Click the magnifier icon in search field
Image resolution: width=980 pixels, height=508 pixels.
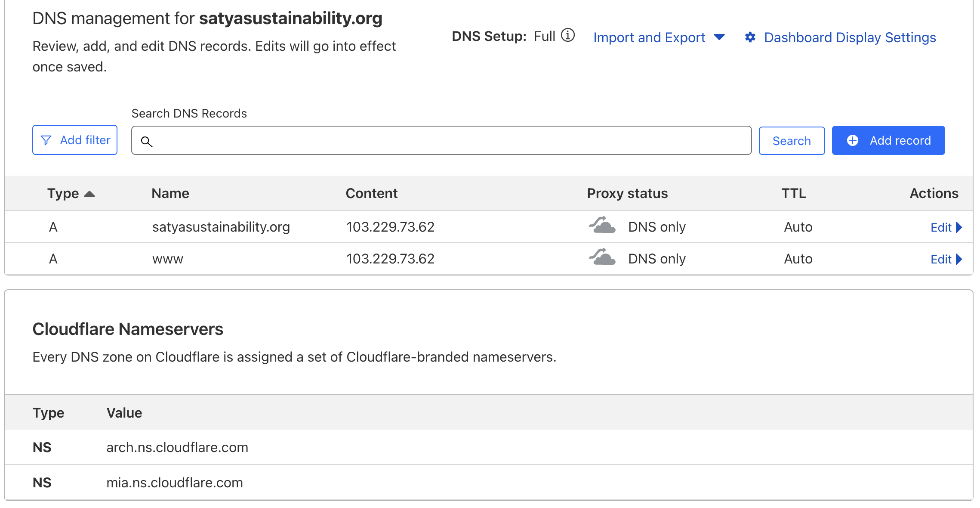click(147, 142)
